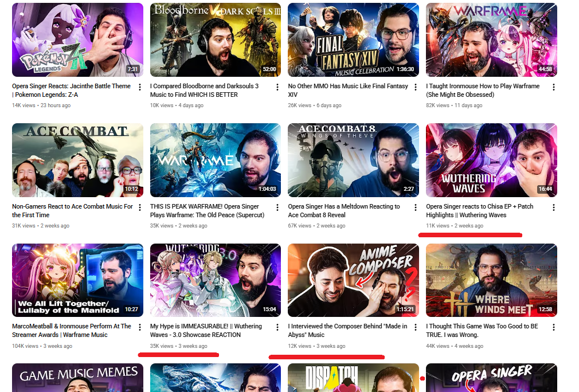Open options menu for Bloodborne and Darksouls 3 video
This screenshot has height=392, width=579.
pyautogui.click(x=277, y=87)
